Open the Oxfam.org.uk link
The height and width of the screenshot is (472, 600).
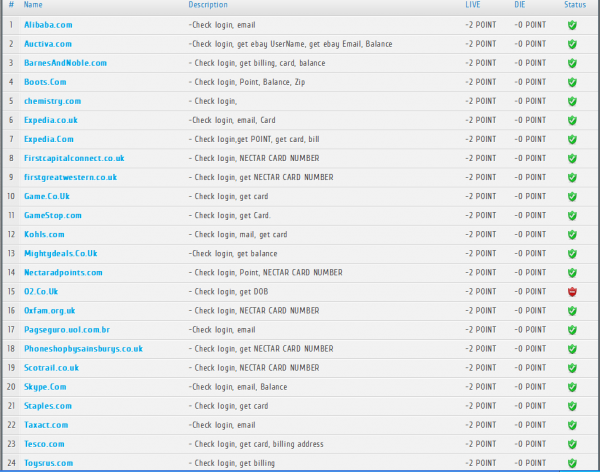pos(49,311)
